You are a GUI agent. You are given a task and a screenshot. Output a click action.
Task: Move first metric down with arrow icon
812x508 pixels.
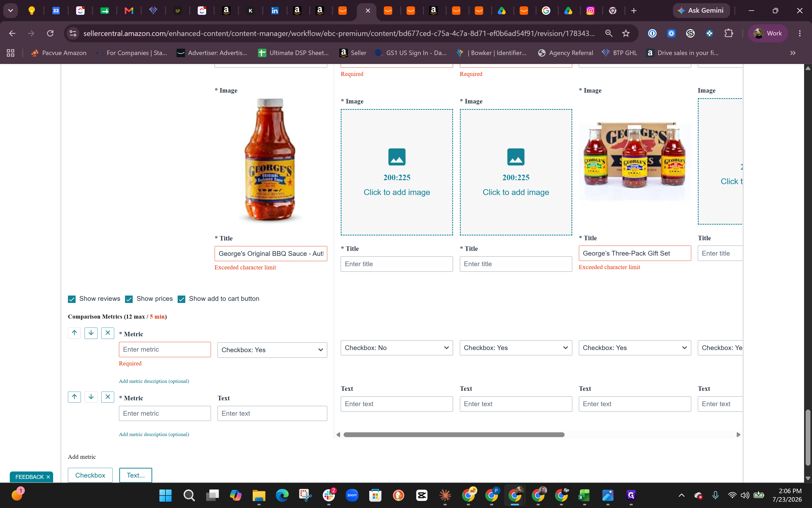coord(91,333)
